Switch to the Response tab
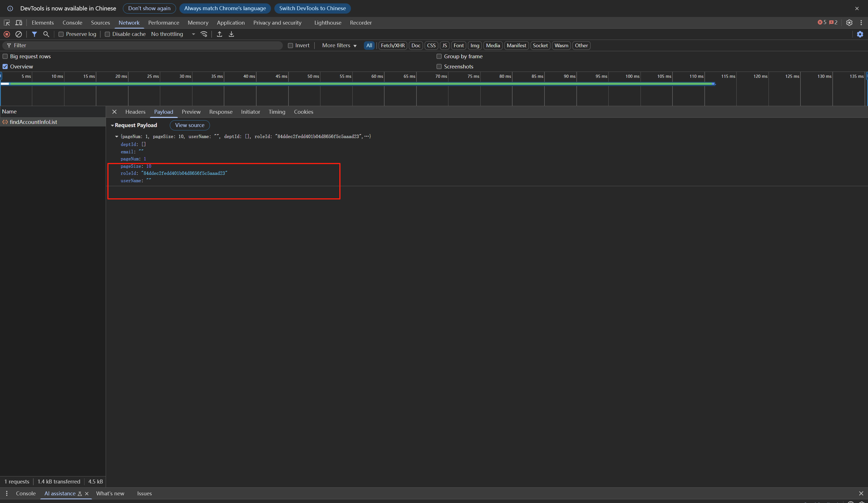 [220, 112]
